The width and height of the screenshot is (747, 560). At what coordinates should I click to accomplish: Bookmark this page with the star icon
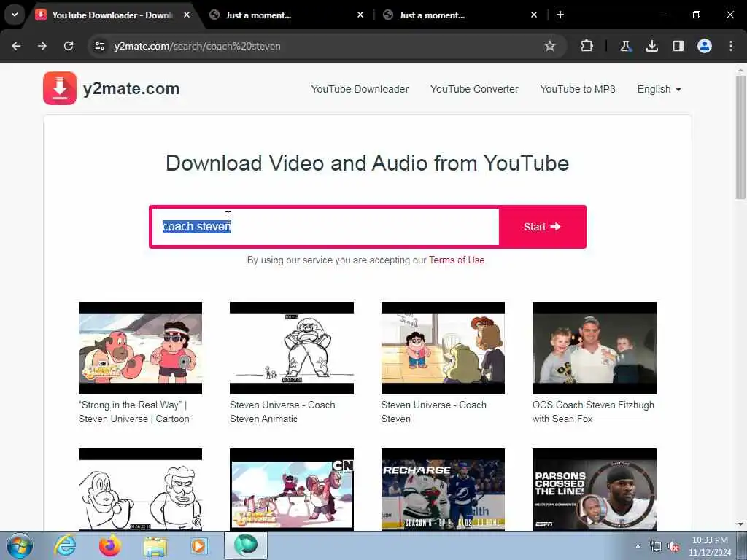(550, 46)
